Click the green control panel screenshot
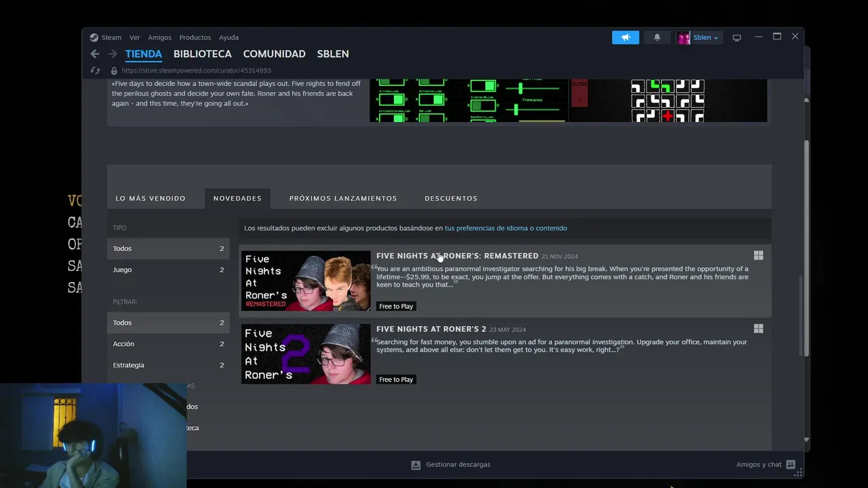 click(x=469, y=100)
